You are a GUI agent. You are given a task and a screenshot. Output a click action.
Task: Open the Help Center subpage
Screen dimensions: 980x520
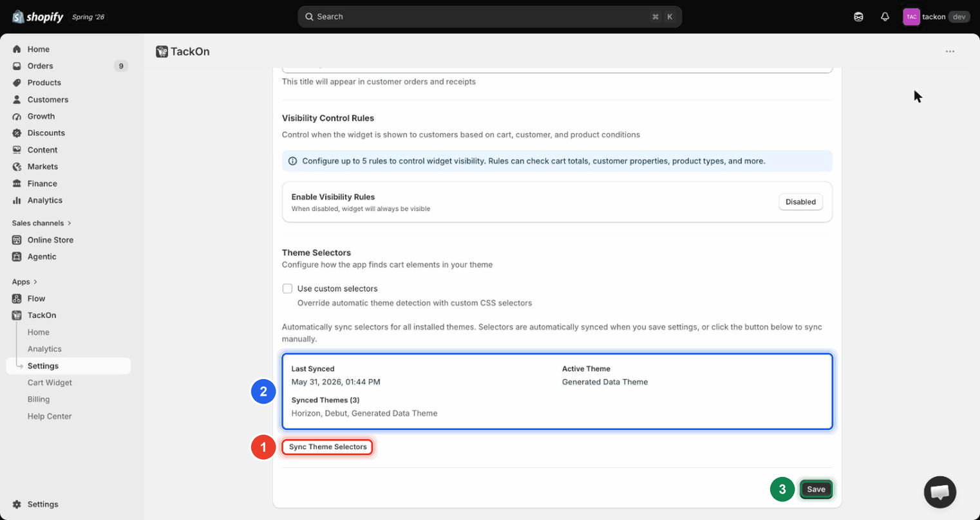click(x=50, y=416)
